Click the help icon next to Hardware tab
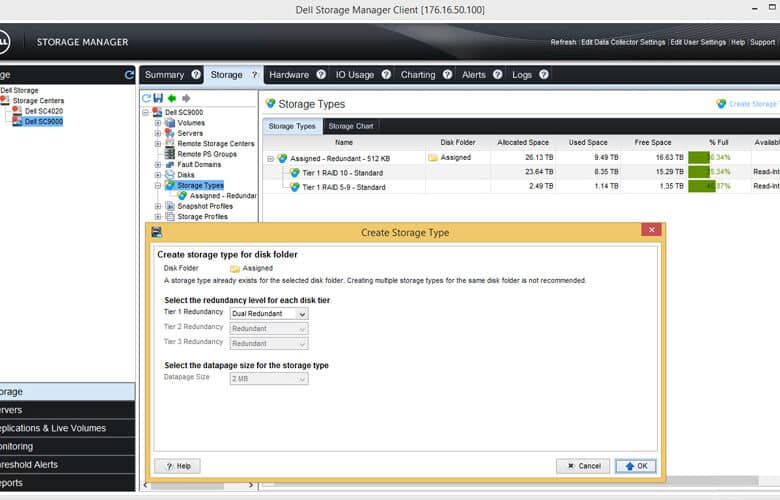The image size is (780, 500). pos(321,75)
